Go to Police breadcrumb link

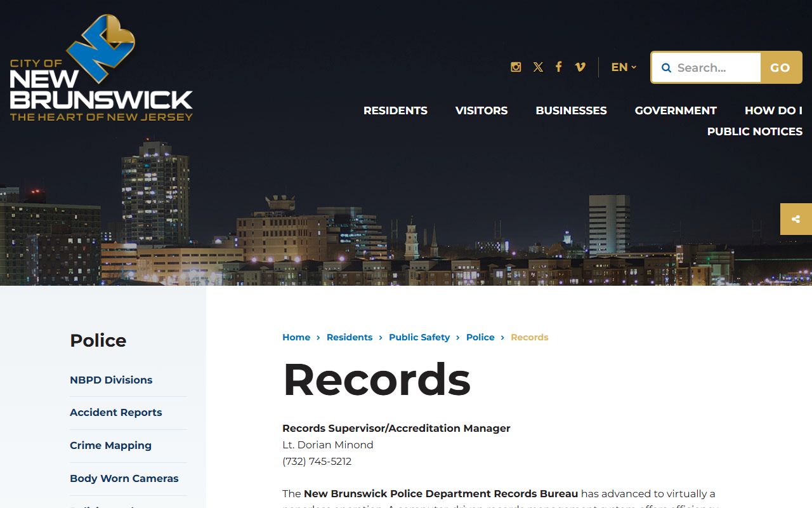tap(480, 337)
